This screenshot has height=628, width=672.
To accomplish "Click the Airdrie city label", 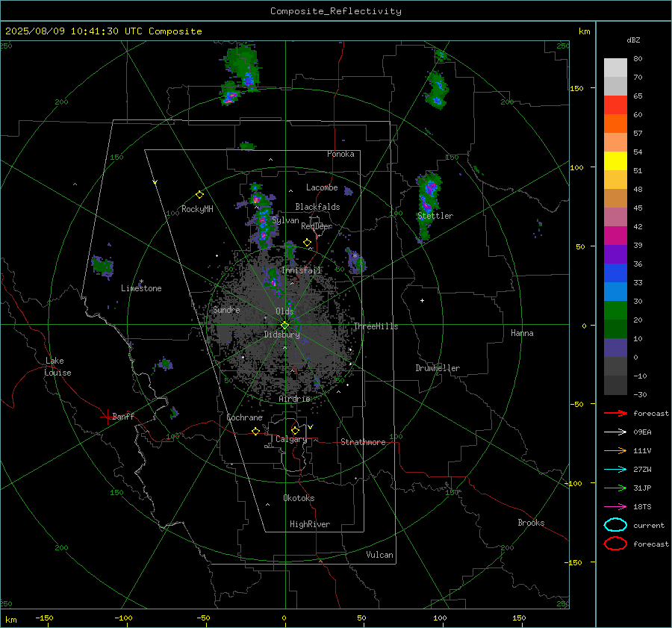I will [x=294, y=399].
